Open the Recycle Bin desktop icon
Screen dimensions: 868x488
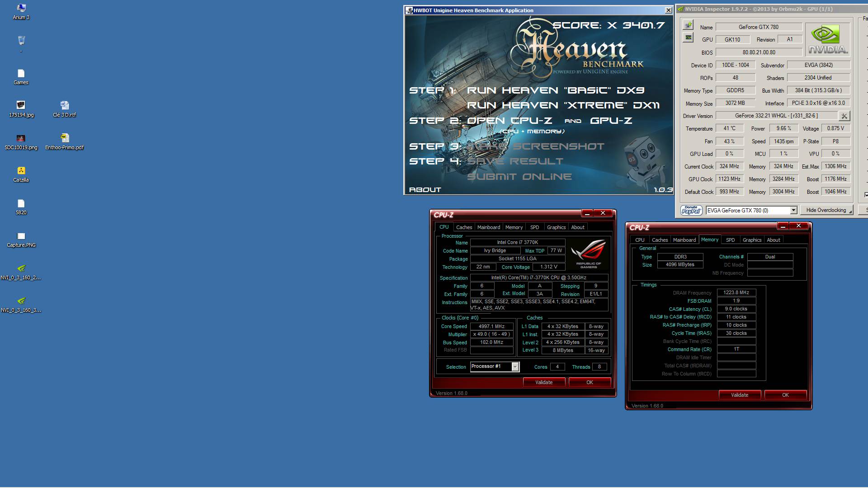pos(21,41)
